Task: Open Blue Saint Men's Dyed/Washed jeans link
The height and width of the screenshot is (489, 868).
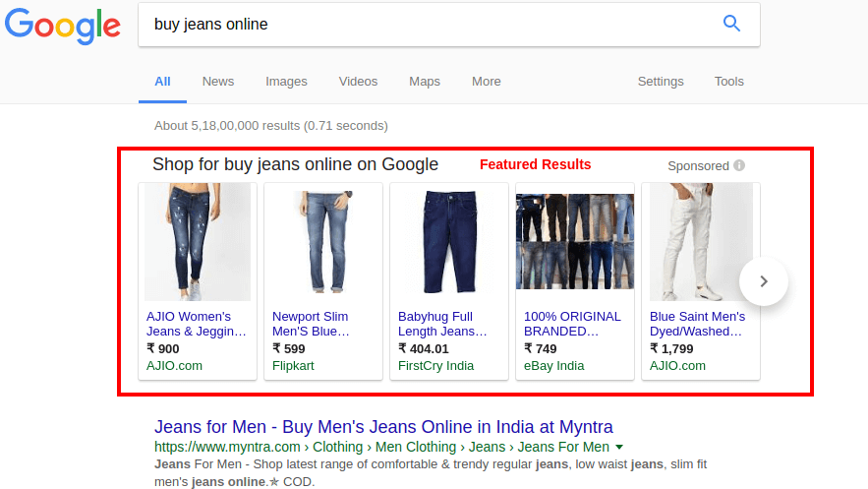Action: coord(698,324)
